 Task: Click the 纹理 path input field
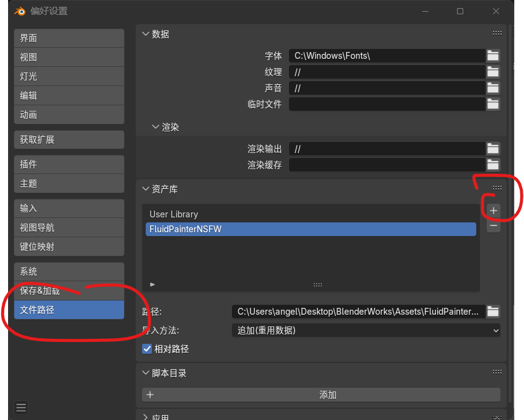(388, 72)
